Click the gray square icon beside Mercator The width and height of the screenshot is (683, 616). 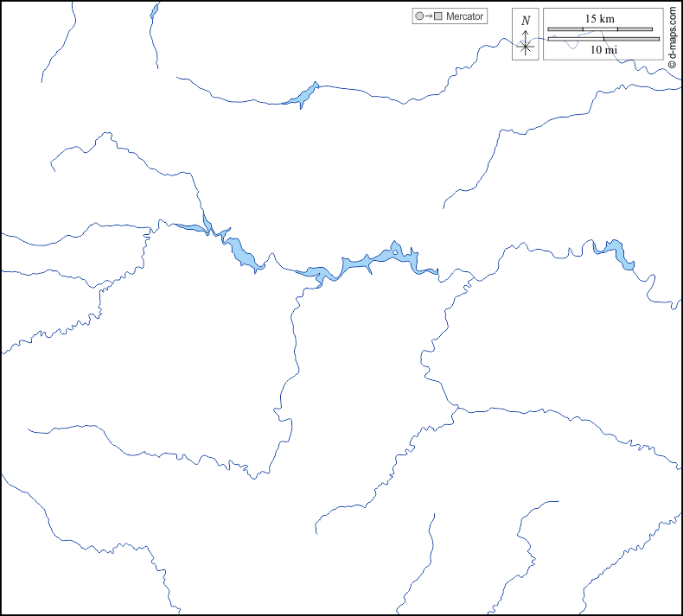(437, 16)
